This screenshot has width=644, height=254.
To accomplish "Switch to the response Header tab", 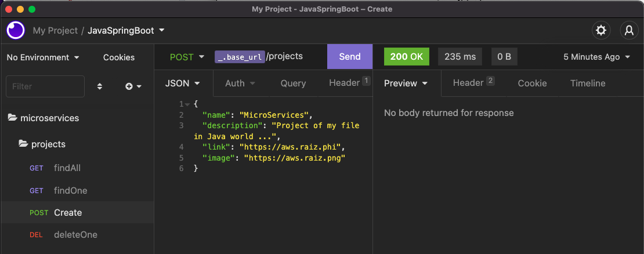I will (x=473, y=82).
